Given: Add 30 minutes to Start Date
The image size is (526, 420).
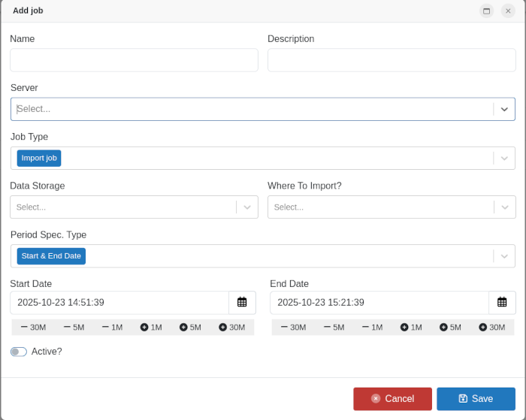Looking at the screenshot, I should 232,327.
